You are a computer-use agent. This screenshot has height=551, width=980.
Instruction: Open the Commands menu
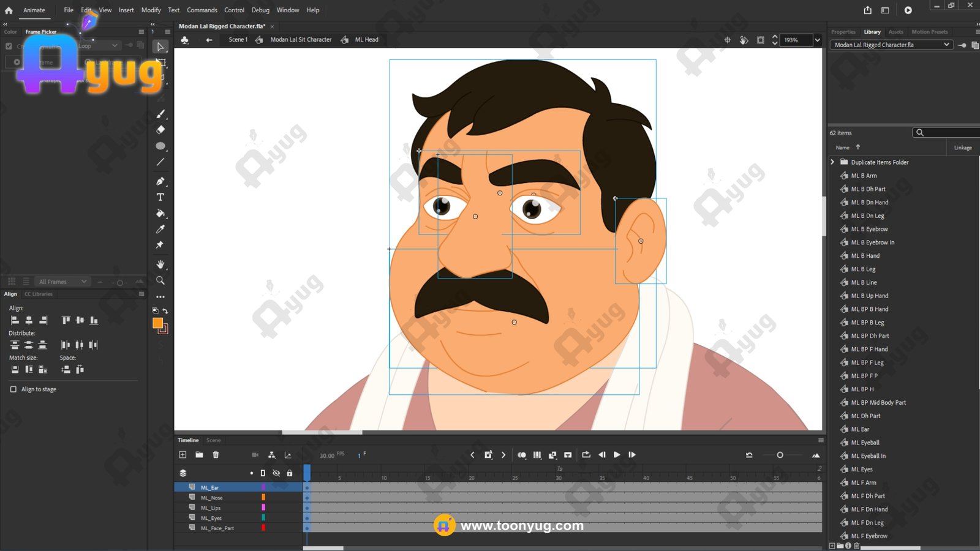(x=202, y=10)
